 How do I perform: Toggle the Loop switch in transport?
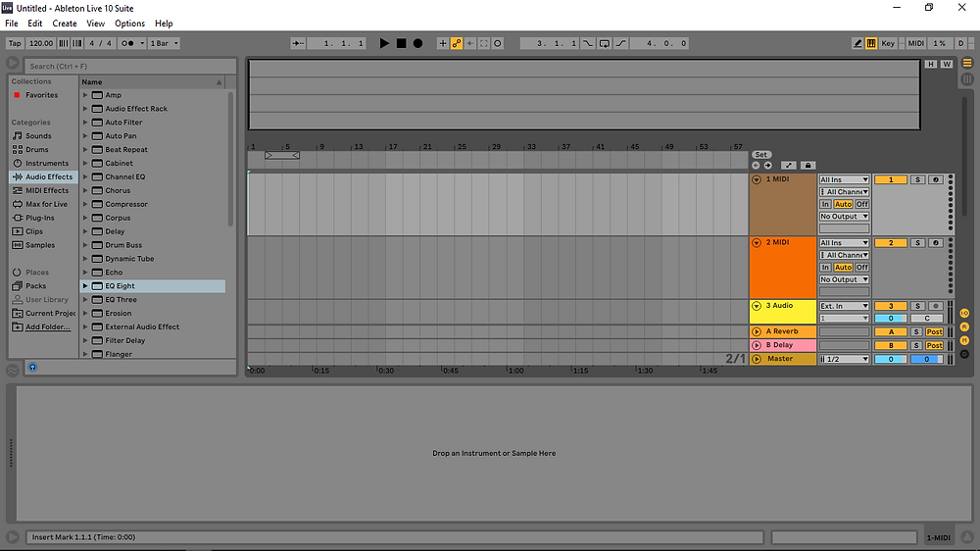(x=604, y=43)
